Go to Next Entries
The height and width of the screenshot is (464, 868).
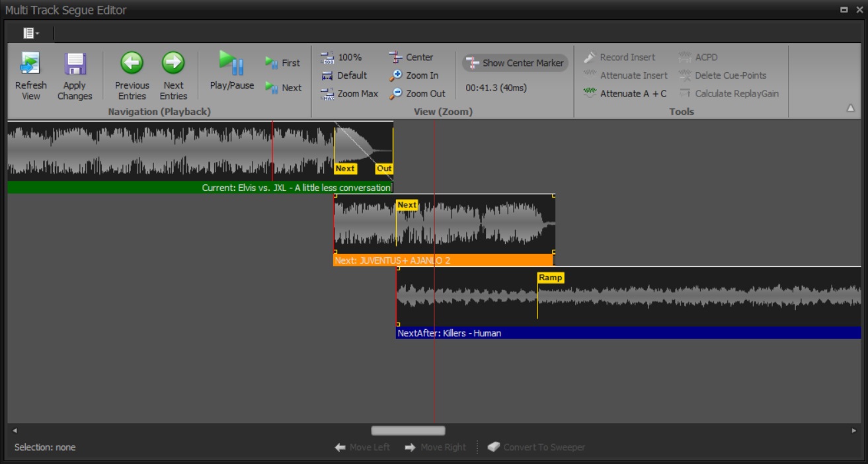[173, 63]
